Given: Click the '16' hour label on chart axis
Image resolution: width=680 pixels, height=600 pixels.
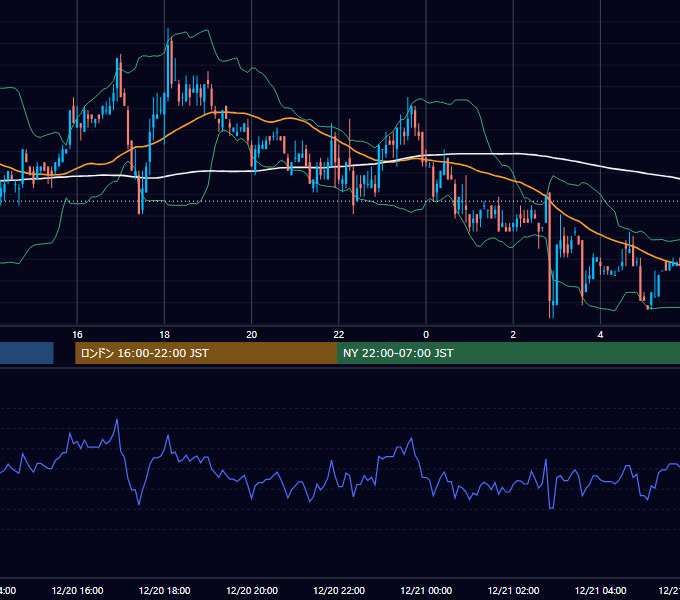Looking at the screenshot, I should pos(77,335).
